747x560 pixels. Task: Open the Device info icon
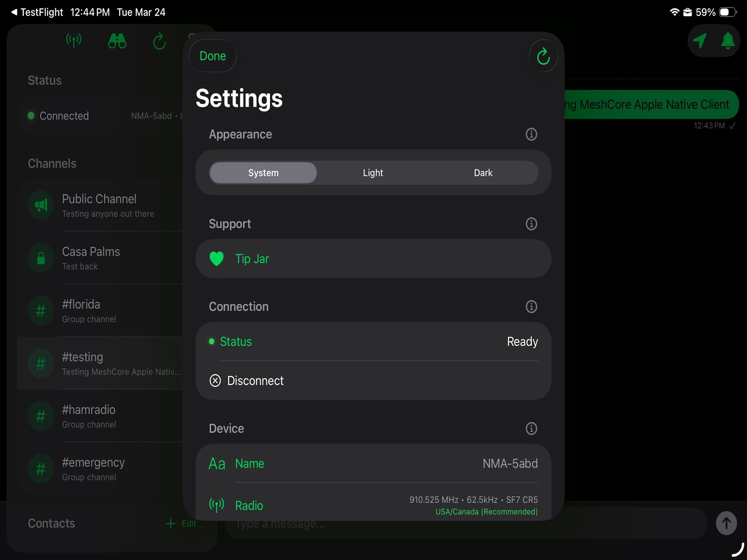(x=531, y=428)
